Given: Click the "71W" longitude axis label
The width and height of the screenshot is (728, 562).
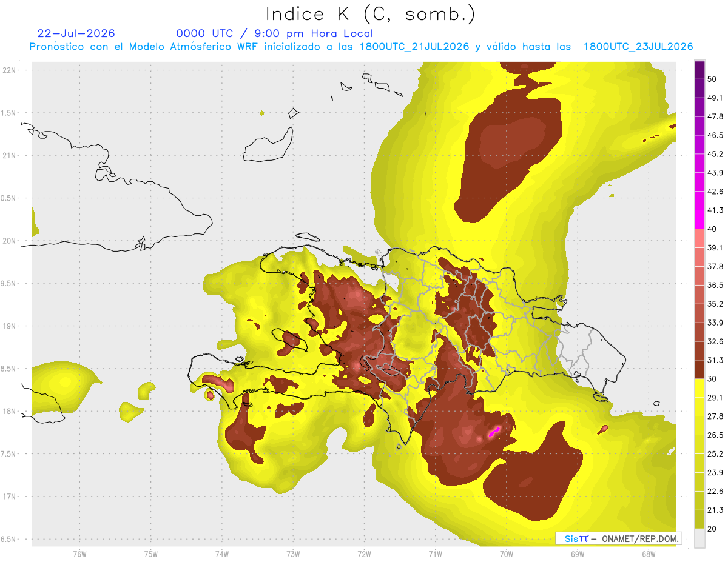Looking at the screenshot, I should (435, 554).
